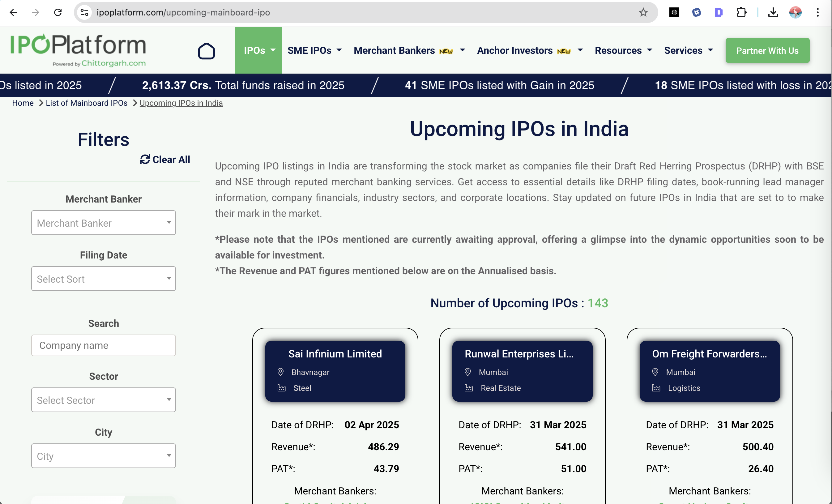The width and height of the screenshot is (832, 504).
Task: Open the Merchant Banker filter dropdown
Action: (x=104, y=223)
